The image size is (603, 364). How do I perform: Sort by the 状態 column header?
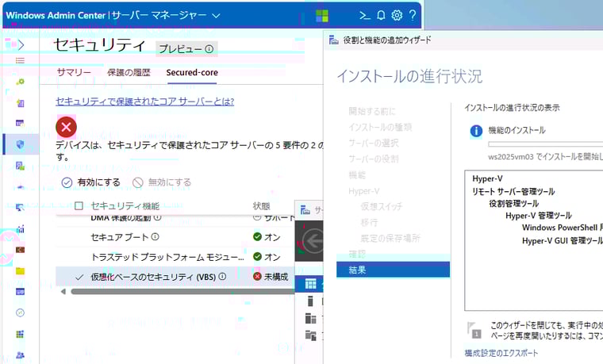click(x=261, y=206)
